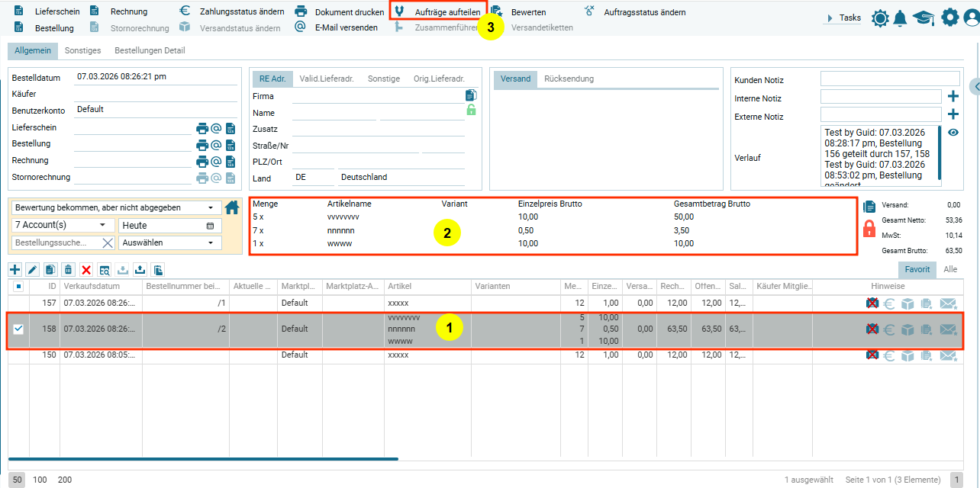Open the 'Auswählen' dropdown

[169, 243]
